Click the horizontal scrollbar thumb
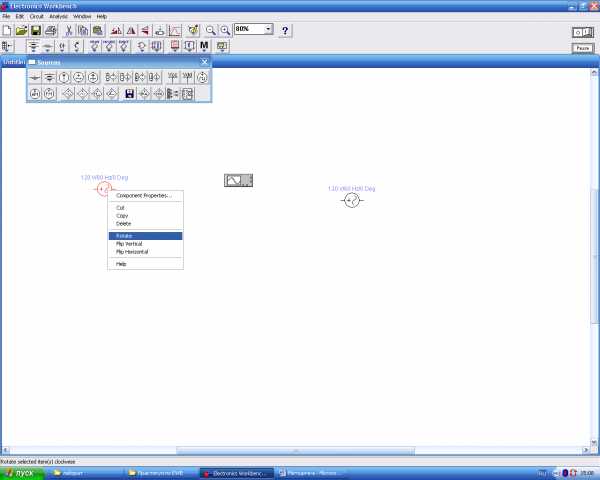The height and width of the screenshot is (480, 600). tap(295, 451)
